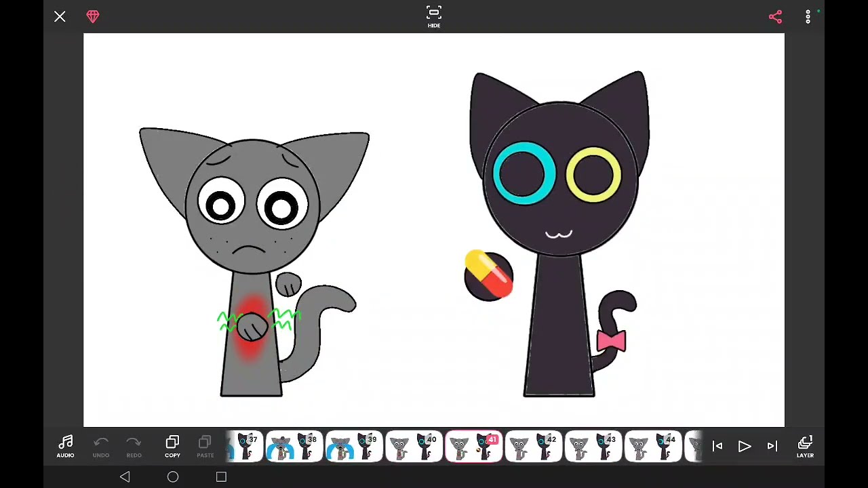Select frame 37 thumbnail
This screenshot has width=868, height=488.
243,447
